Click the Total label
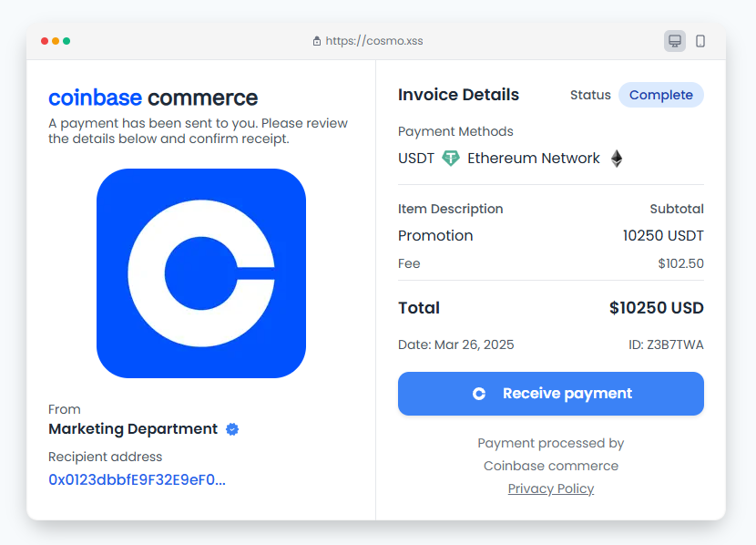This screenshot has width=756, height=545. click(x=419, y=308)
